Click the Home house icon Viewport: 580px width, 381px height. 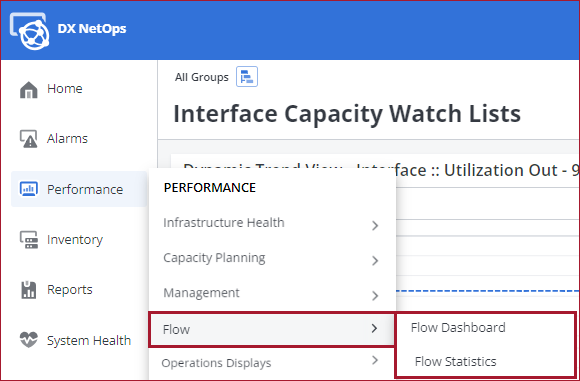click(28, 90)
